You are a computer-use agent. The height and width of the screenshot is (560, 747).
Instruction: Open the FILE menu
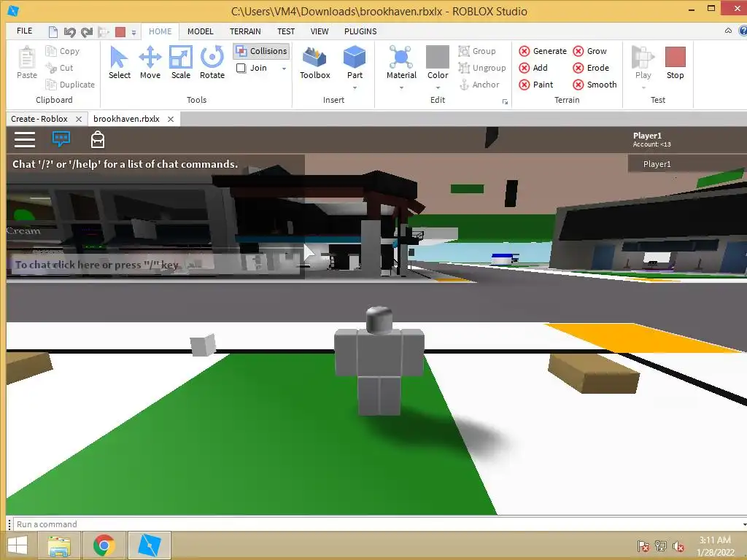click(24, 31)
